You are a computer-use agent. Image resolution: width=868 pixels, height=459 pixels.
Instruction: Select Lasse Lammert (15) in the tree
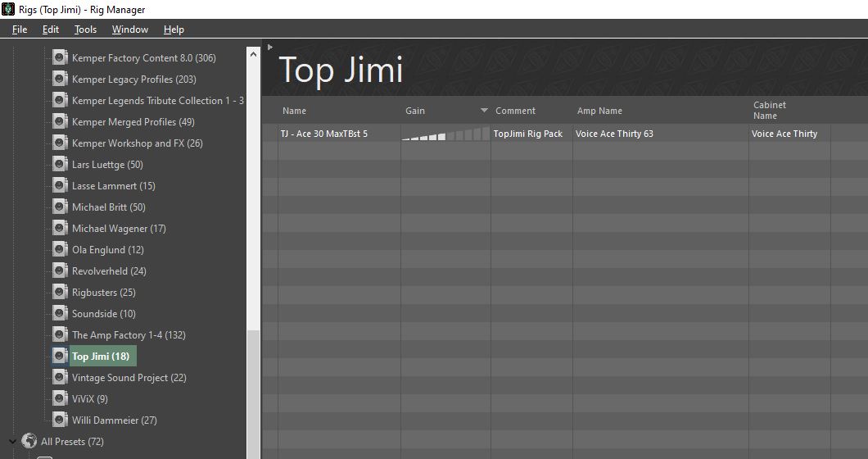click(114, 186)
